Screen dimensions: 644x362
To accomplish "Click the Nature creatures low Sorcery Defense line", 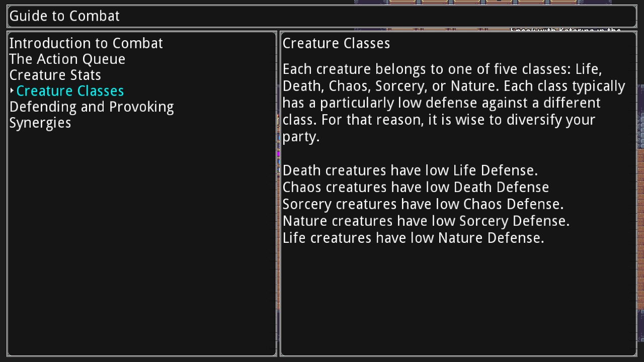I will pyautogui.click(x=426, y=221).
